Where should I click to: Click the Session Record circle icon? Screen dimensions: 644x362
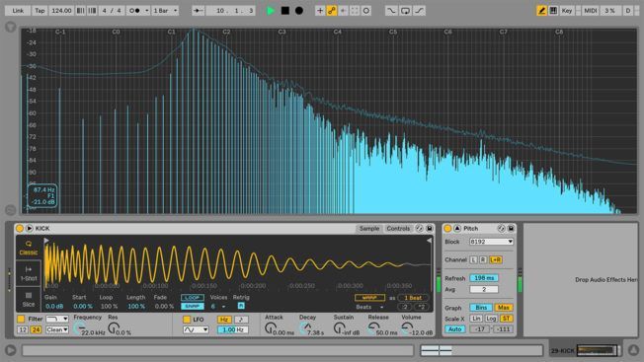point(365,11)
